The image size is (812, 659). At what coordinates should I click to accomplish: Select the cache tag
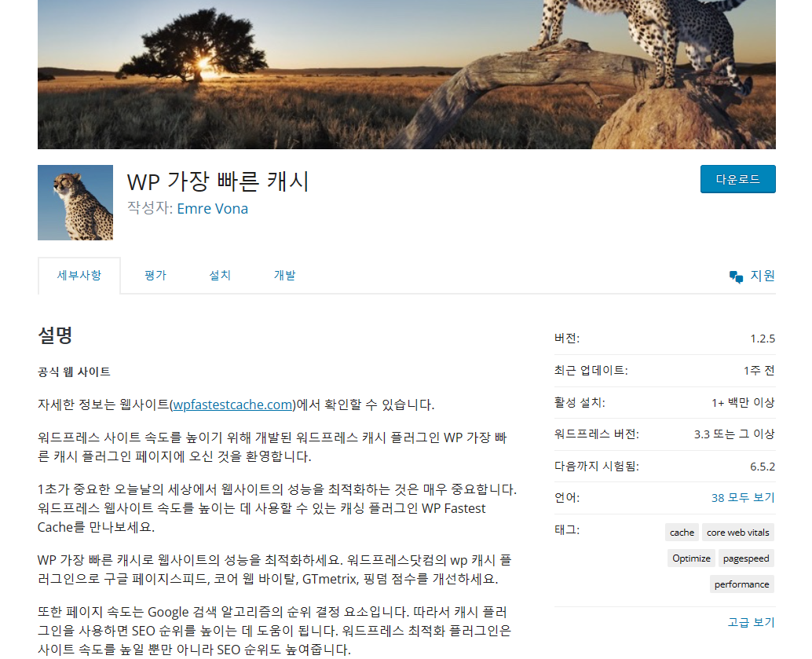click(x=682, y=532)
